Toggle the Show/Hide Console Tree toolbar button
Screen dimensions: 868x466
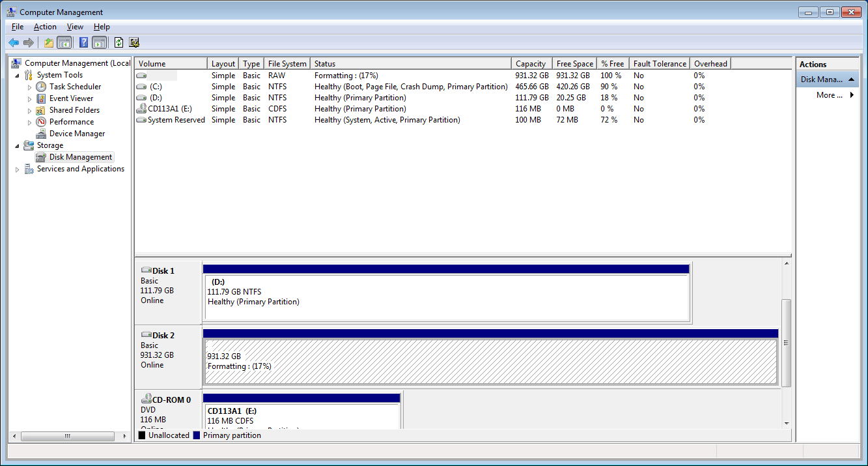64,42
